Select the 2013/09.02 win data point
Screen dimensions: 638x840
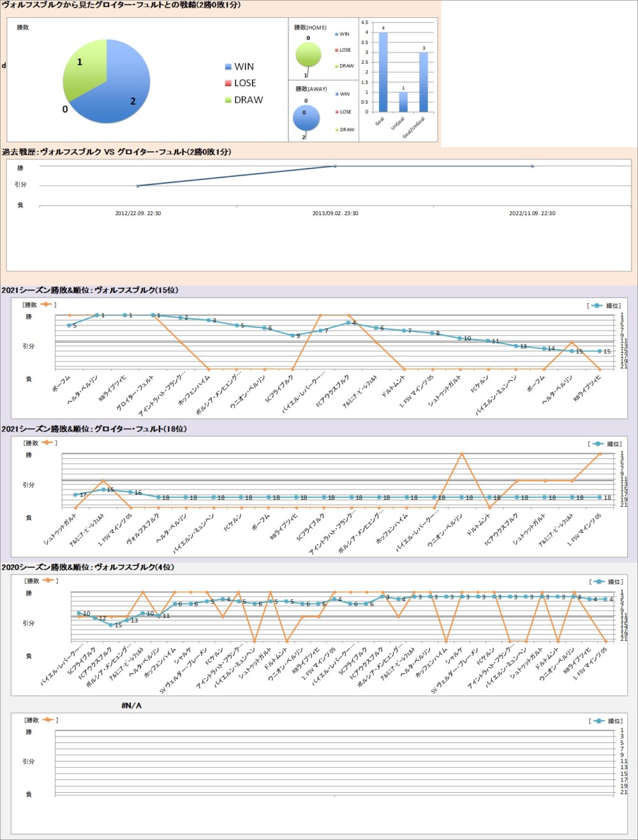pos(335,167)
